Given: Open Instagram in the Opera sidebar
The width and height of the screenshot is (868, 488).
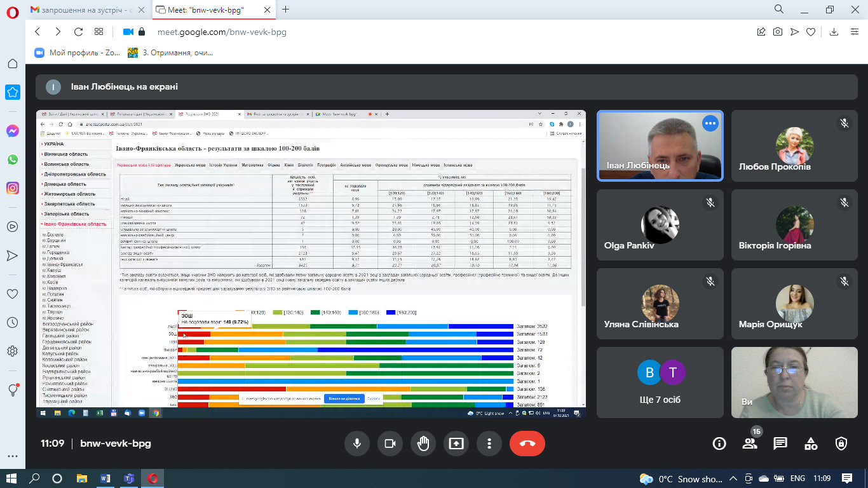Looking at the screenshot, I should 13,188.
